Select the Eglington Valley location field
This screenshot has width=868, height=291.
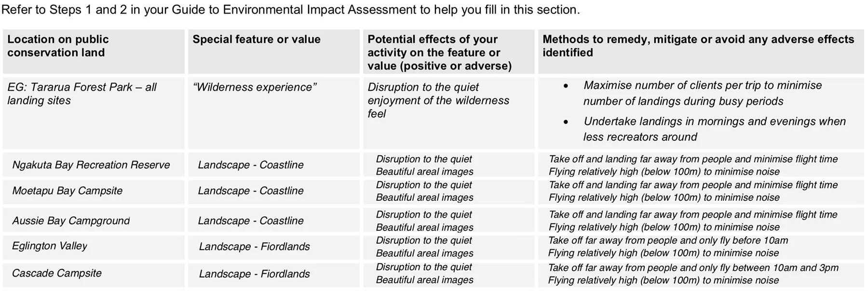tap(50, 246)
